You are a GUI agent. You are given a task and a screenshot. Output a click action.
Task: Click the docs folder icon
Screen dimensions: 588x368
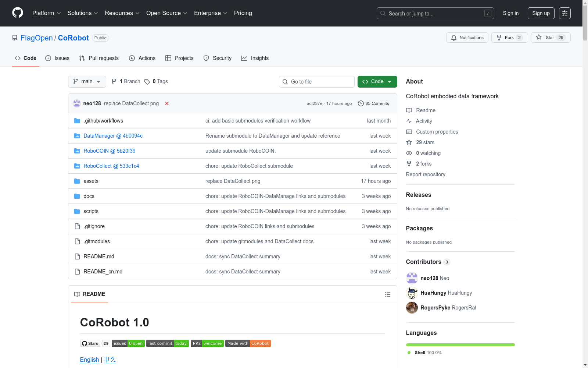point(77,196)
